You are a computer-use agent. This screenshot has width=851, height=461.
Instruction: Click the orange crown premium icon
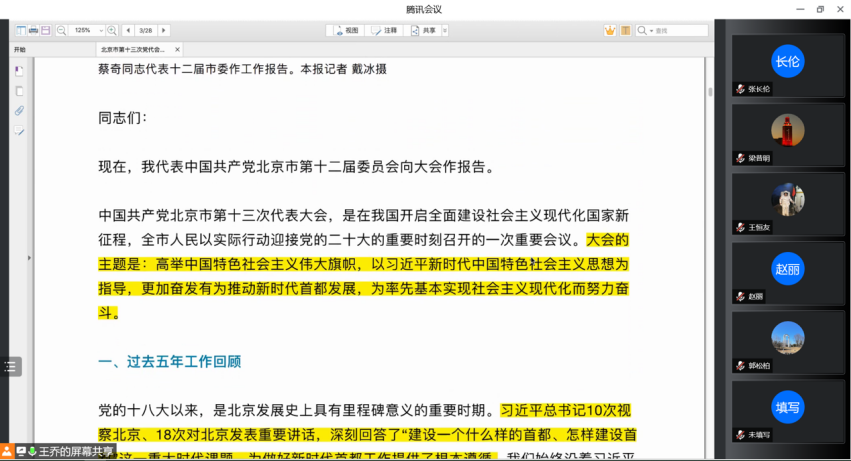[x=609, y=31]
